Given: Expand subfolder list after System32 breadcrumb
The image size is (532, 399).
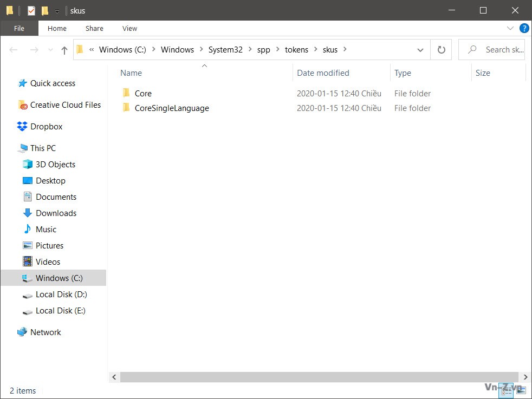Looking at the screenshot, I should (x=250, y=49).
